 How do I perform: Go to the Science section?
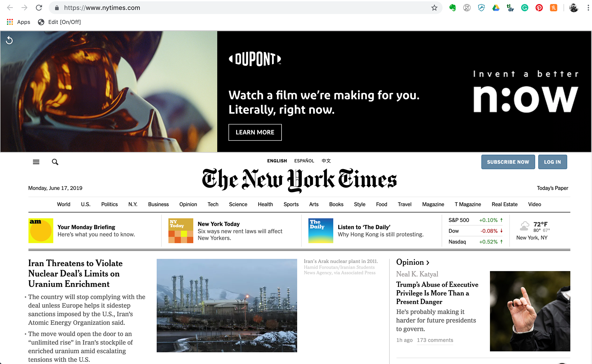(238, 204)
